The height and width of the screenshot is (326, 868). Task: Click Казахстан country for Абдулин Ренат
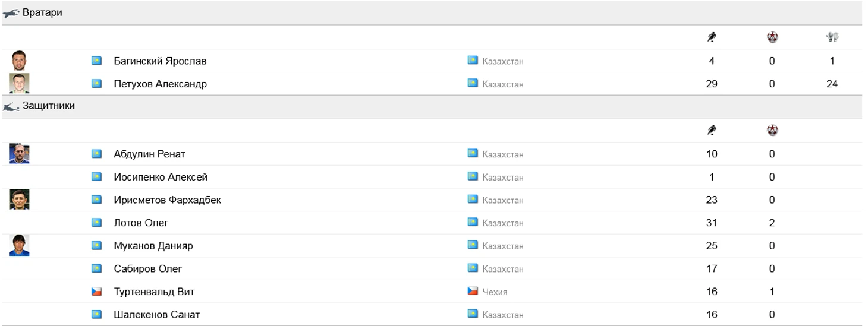point(502,154)
